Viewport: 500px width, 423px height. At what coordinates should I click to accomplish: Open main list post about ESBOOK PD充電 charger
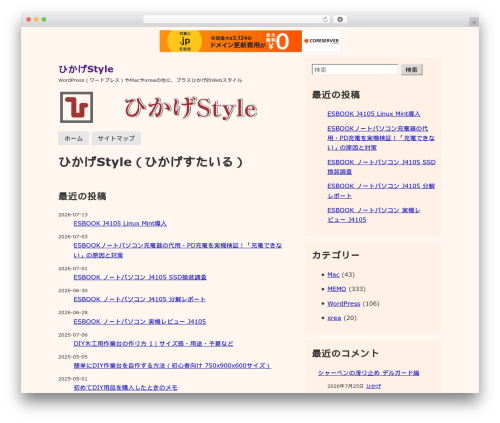pyautogui.click(x=178, y=250)
